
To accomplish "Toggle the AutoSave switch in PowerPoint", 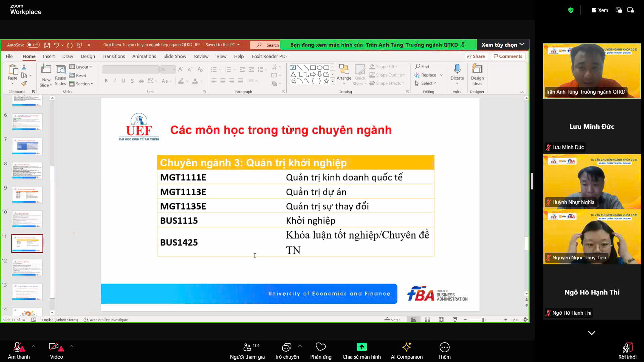I will pyautogui.click(x=33, y=45).
